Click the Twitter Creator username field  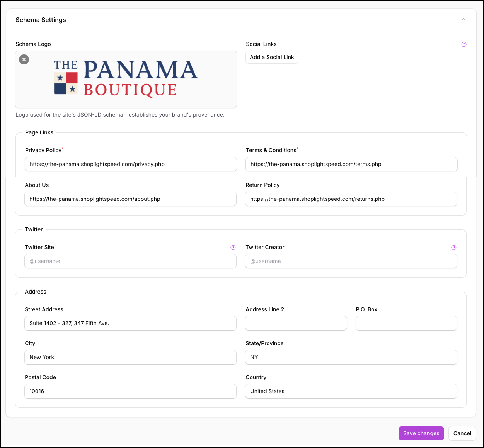[351, 261]
